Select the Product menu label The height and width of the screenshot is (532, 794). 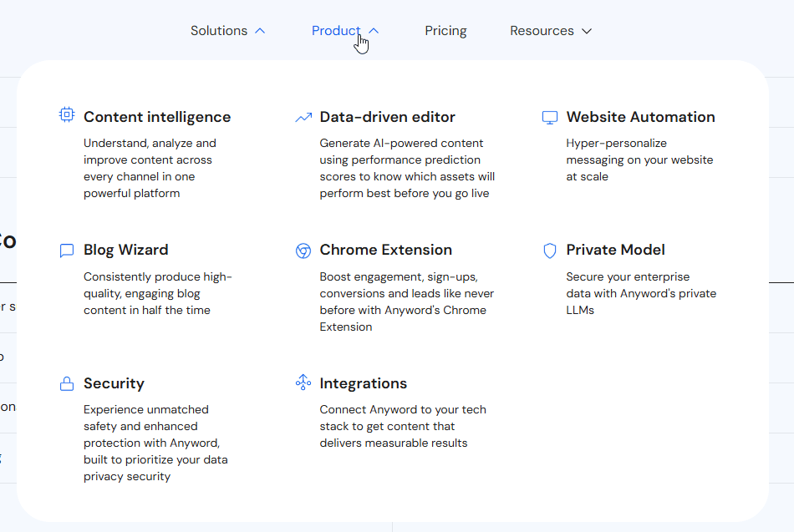[x=335, y=31]
